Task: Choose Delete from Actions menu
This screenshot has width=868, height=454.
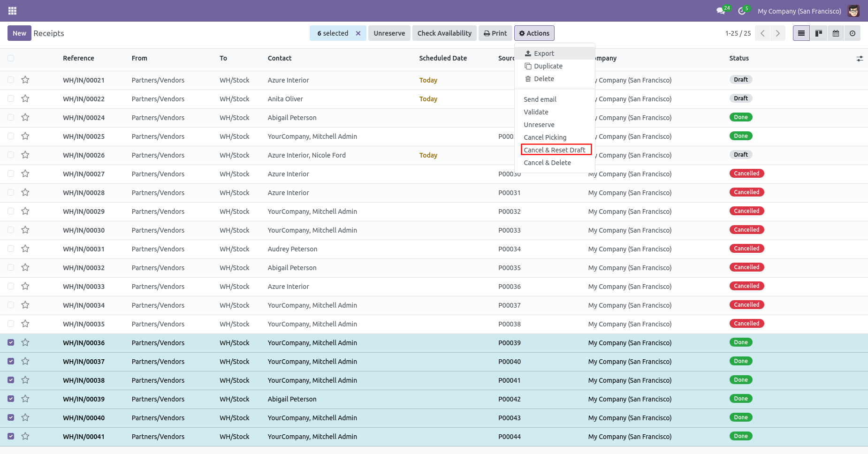Action: (555, 79)
